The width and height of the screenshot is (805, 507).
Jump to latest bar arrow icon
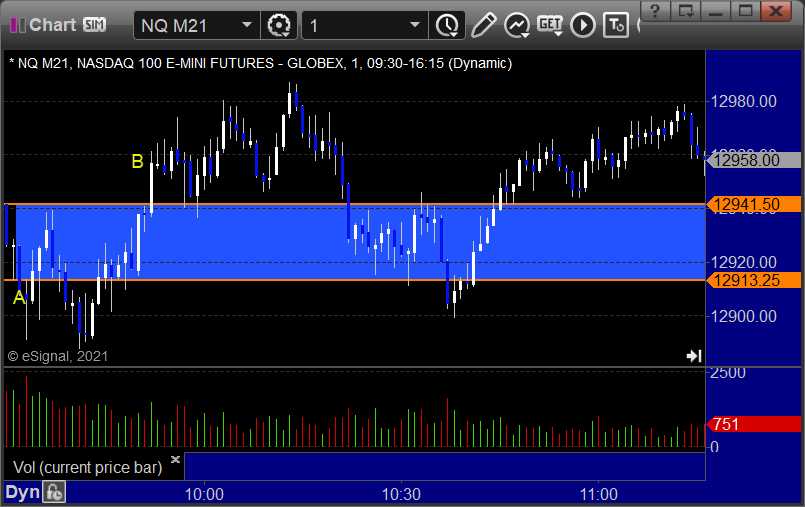pyautogui.click(x=694, y=356)
